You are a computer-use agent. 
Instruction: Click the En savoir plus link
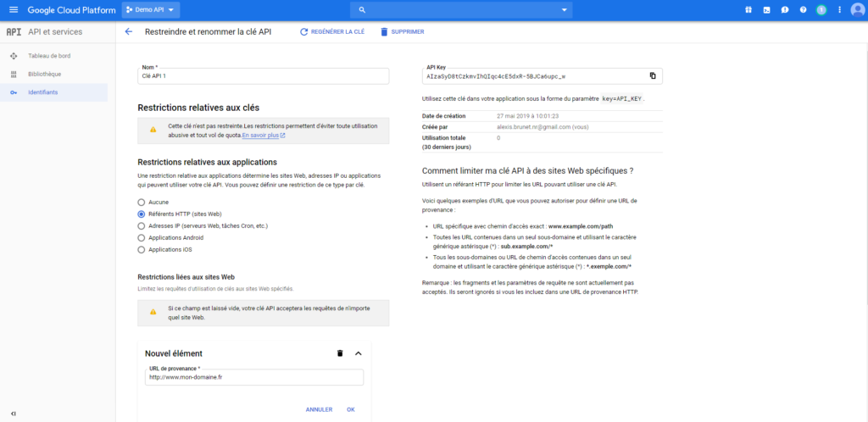(x=263, y=136)
